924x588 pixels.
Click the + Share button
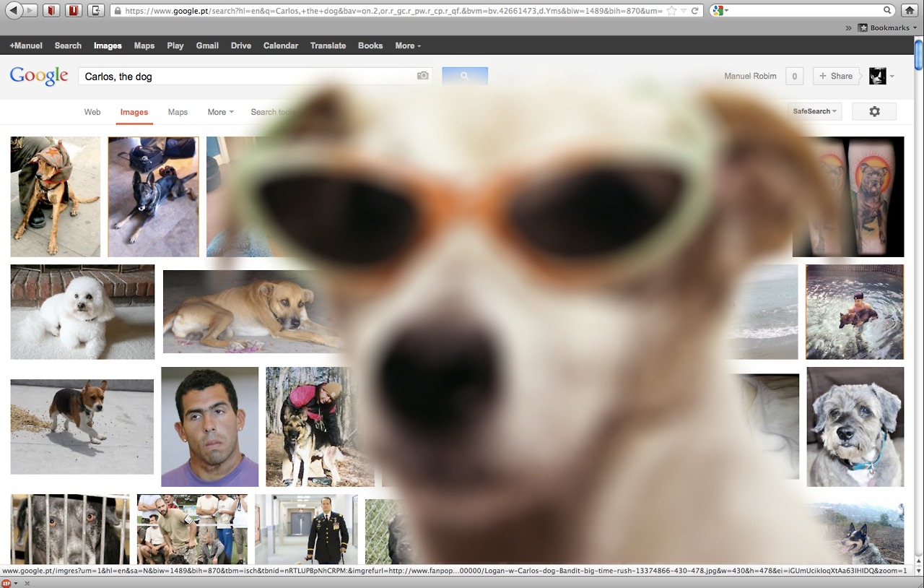click(x=837, y=76)
